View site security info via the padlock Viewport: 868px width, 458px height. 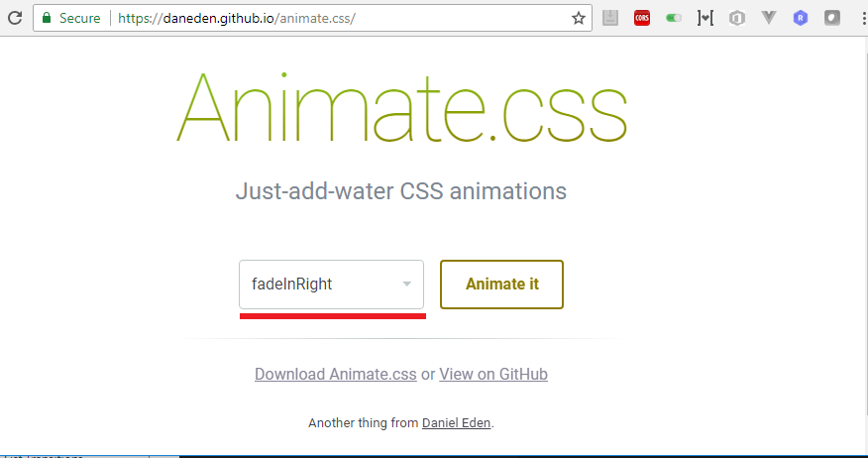pos(47,18)
